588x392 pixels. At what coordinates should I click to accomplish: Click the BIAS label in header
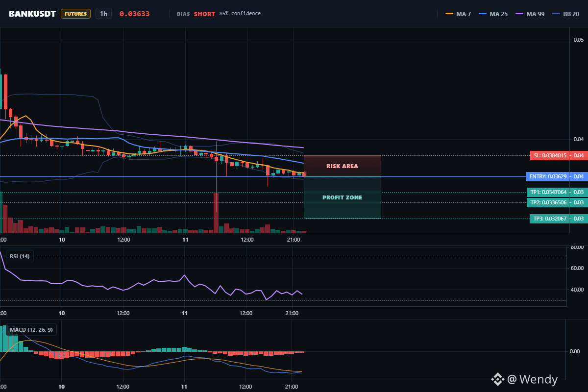tap(184, 14)
